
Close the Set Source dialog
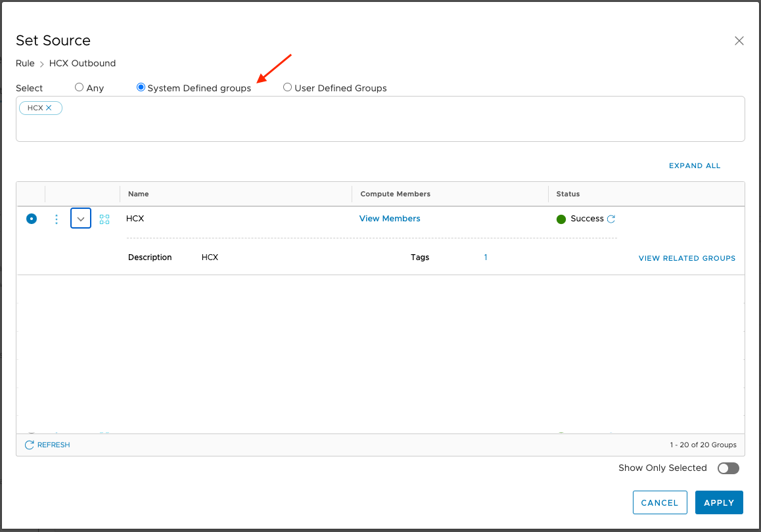[739, 41]
